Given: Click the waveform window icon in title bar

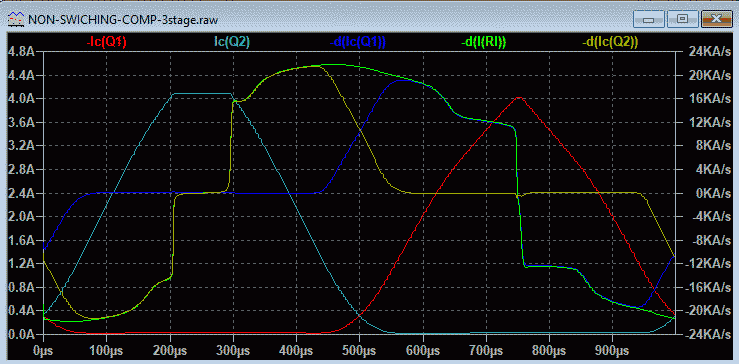Looking at the screenshot, I should pyautogui.click(x=17, y=19).
